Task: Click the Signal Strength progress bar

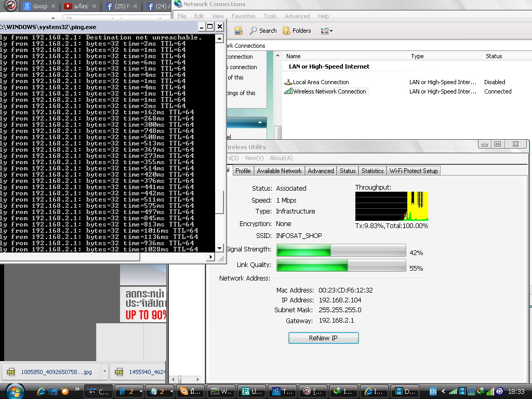Action: [x=341, y=250]
